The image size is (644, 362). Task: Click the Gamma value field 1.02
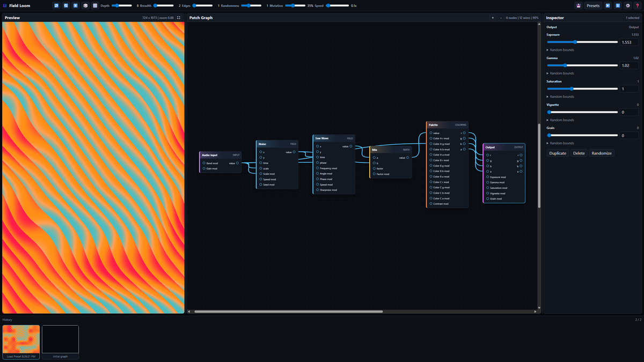pyautogui.click(x=630, y=65)
